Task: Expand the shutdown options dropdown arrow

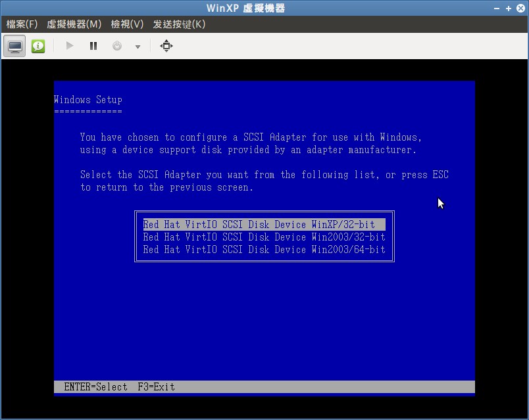Action: coord(136,48)
